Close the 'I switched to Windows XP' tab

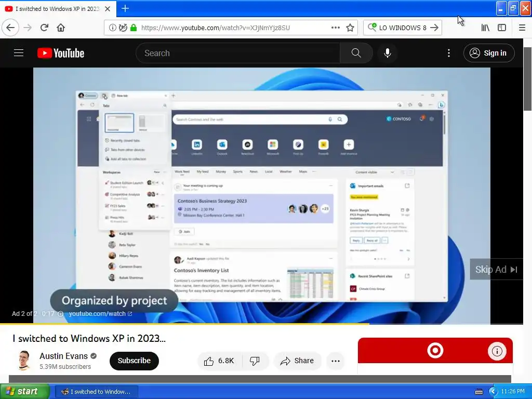tap(107, 9)
